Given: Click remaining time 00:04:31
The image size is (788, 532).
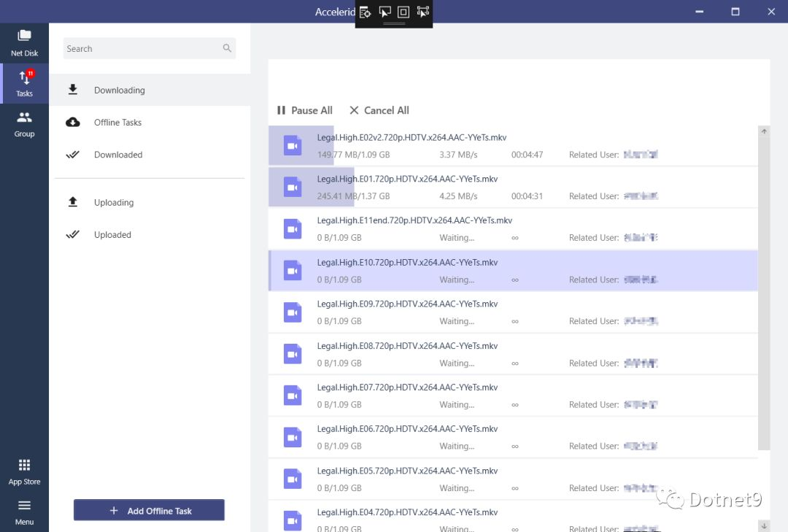Looking at the screenshot, I should (x=528, y=196).
